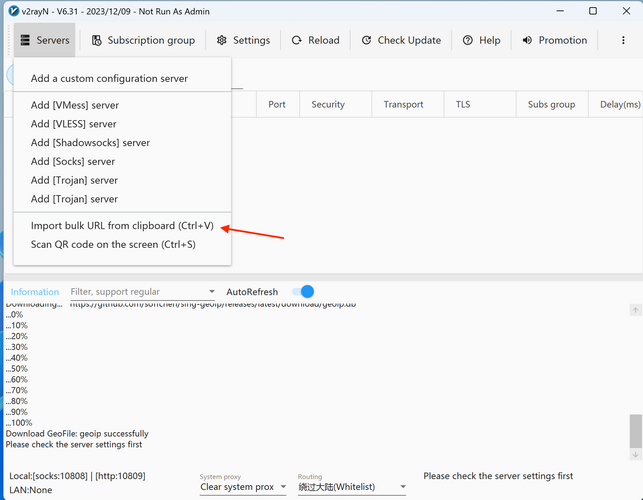
Task: Choose Add a custom configuration server
Action: tap(109, 78)
